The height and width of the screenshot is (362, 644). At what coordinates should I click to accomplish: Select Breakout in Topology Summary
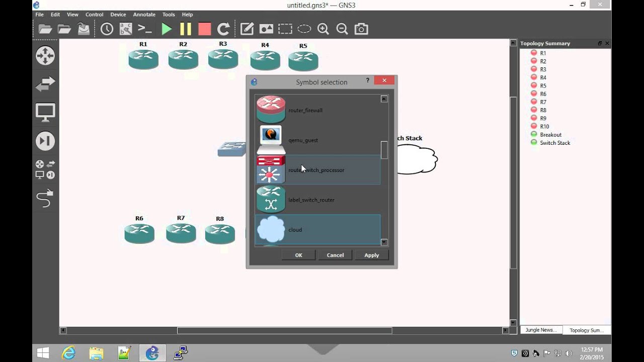point(550,135)
